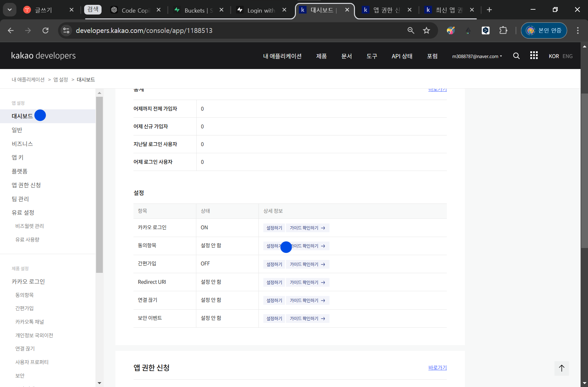Click the page scrollbar up arrow
588x387 pixels.
584,46
